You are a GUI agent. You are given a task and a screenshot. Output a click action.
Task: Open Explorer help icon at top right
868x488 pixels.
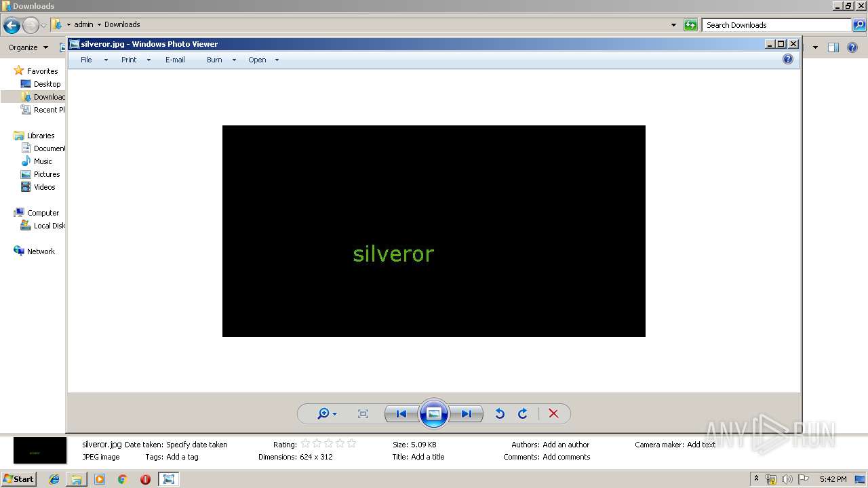(x=854, y=47)
